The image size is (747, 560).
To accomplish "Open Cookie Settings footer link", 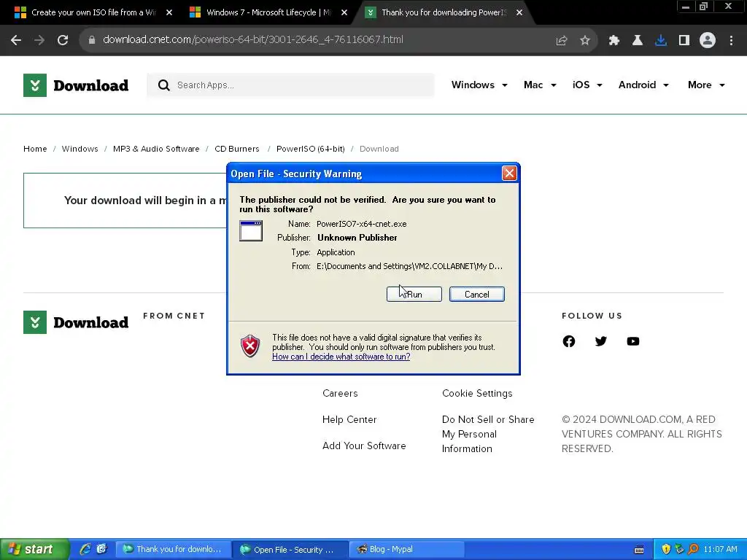I will (x=477, y=393).
